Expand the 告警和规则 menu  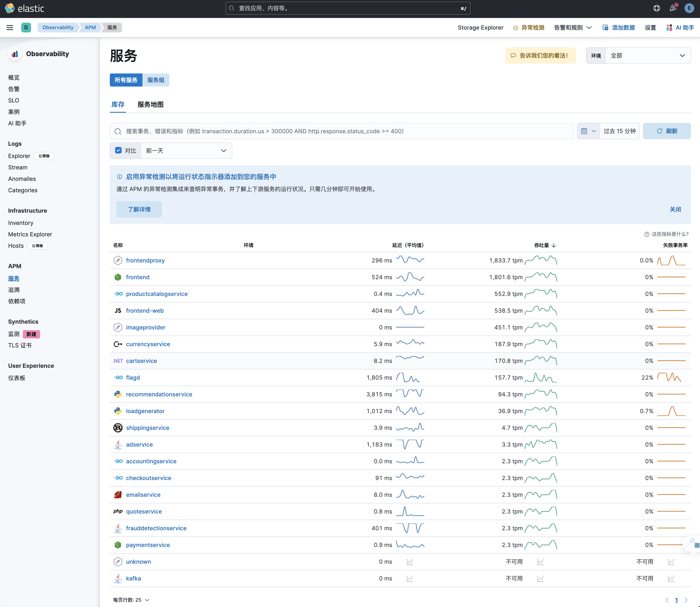pyautogui.click(x=573, y=27)
